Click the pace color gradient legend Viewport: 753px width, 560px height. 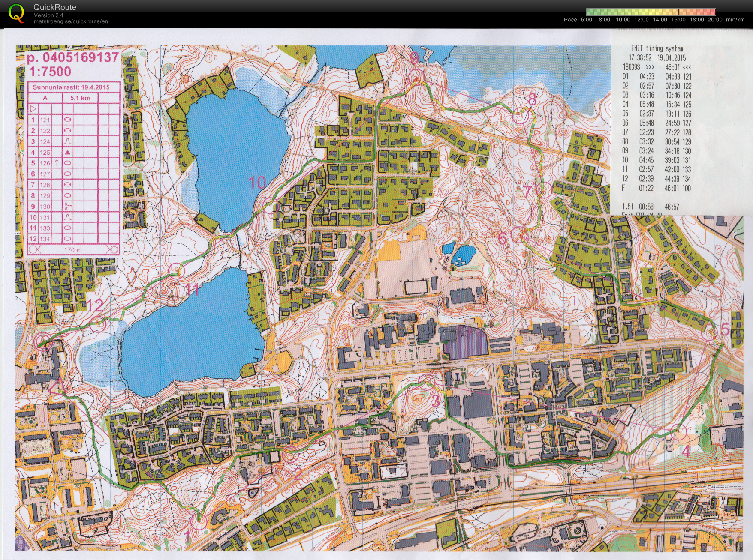(x=651, y=12)
